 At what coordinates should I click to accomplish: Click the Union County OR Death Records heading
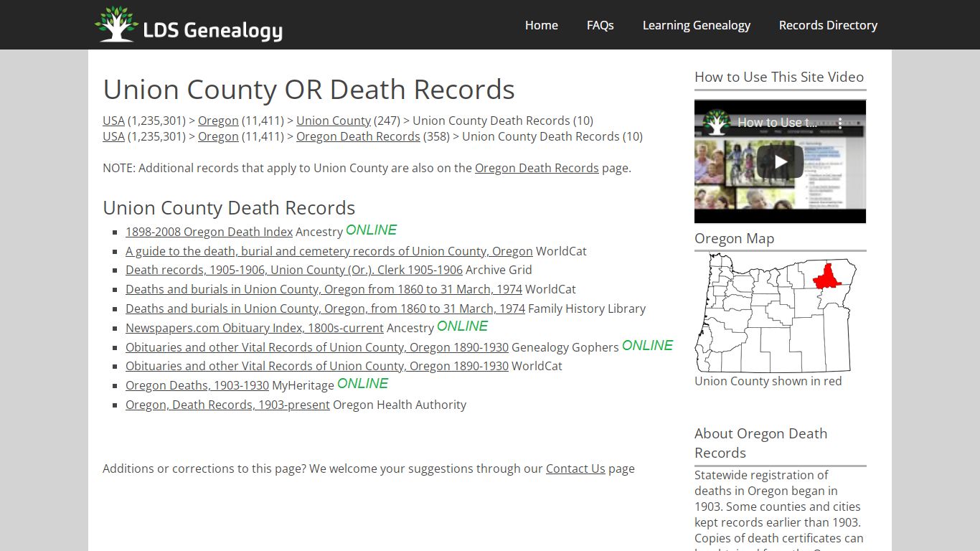(308, 90)
